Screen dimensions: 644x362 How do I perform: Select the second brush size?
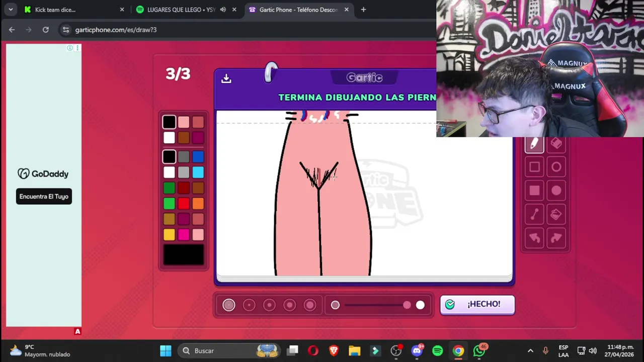249,305
